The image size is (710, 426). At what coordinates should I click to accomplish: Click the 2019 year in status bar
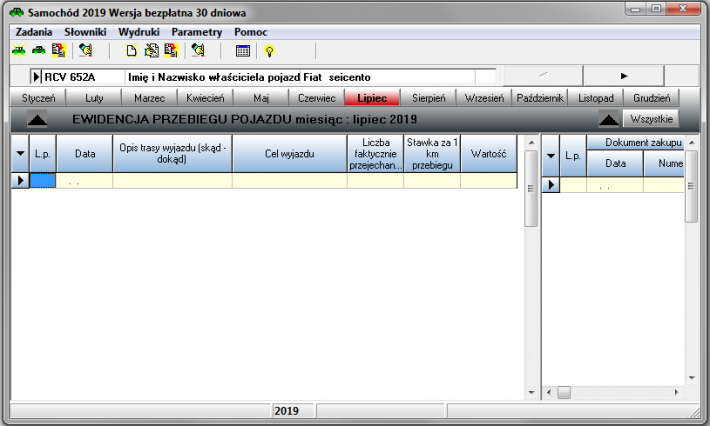pos(287,411)
